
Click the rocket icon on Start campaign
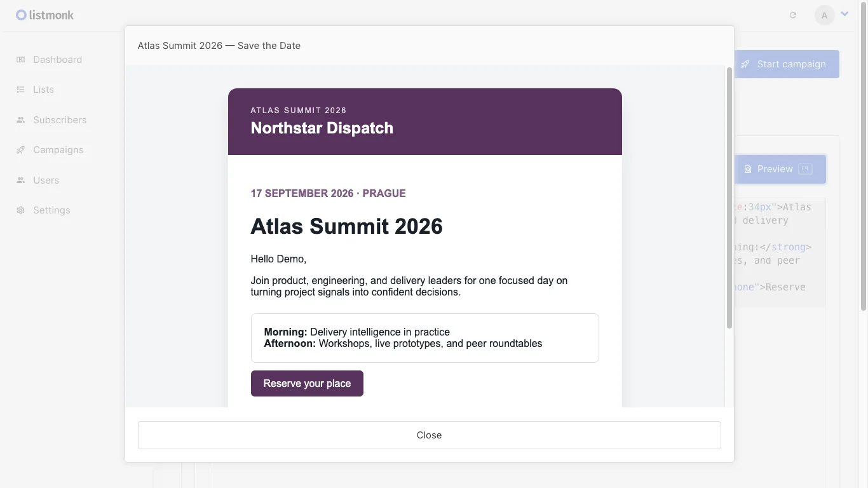[x=745, y=64]
